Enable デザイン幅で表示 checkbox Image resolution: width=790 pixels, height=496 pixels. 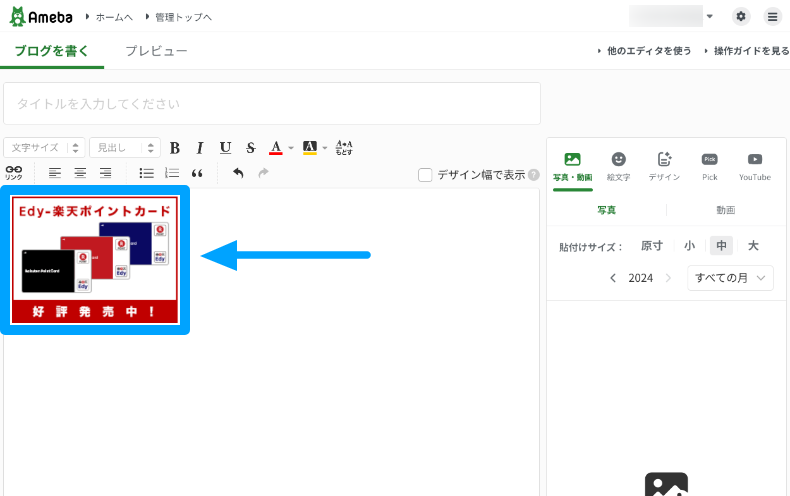(425, 175)
